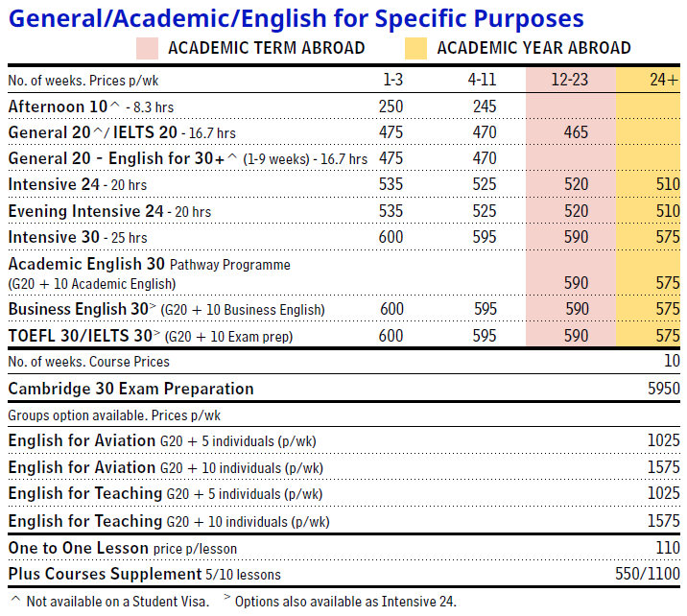Click the 4-11 weeks column header
The width and height of the screenshot is (687, 616).
[x=482, y=81]
